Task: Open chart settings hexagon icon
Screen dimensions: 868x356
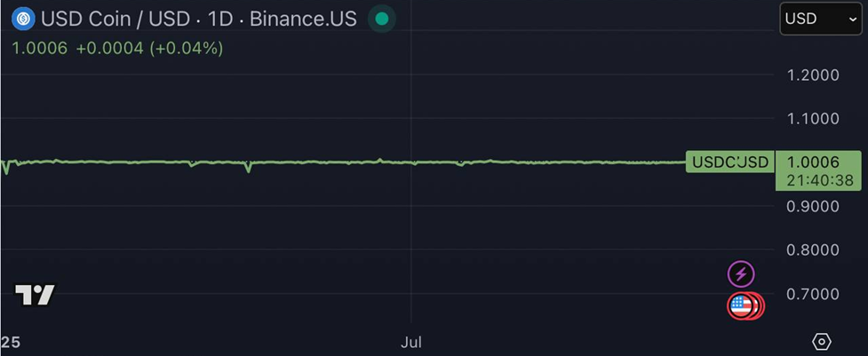Action: coord(822,342)
